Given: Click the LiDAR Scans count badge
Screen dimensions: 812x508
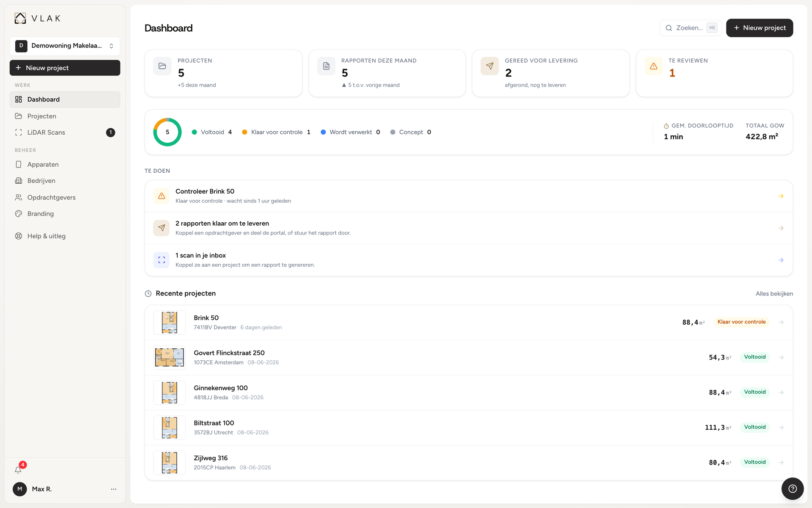Looking at the screenshot, I should (x=110, y=133).
